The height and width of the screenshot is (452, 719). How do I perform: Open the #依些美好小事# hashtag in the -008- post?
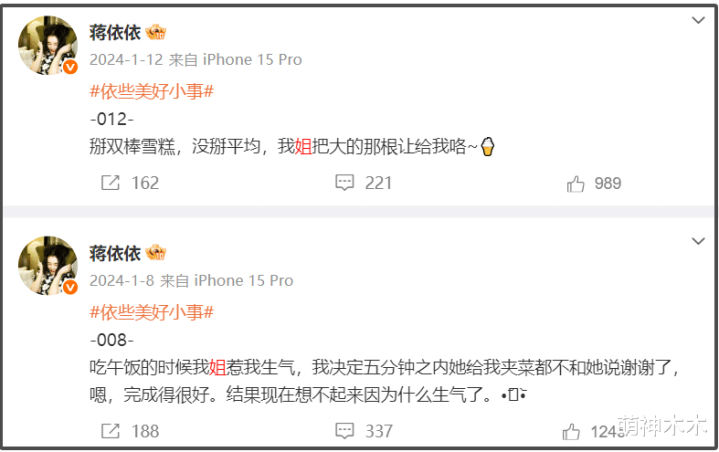(x=152, y=313)
